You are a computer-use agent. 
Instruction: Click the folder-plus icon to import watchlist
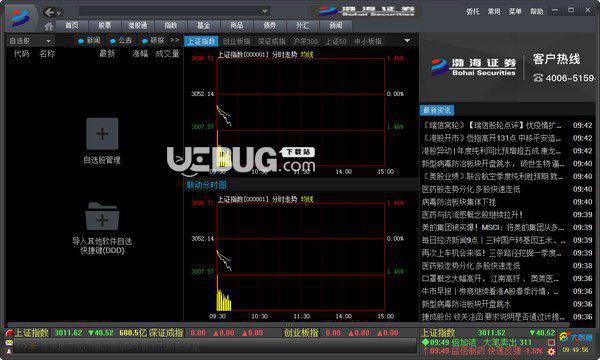[x=102, y=216]
